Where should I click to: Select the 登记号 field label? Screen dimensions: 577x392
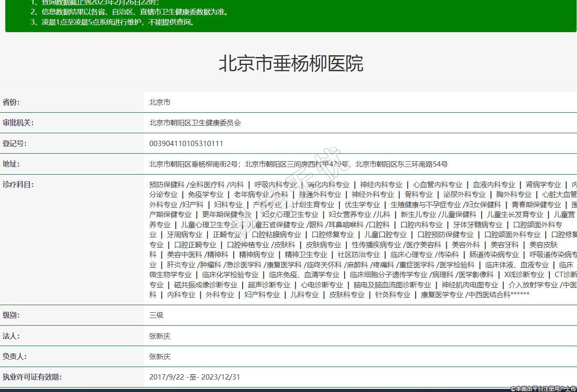14,143
